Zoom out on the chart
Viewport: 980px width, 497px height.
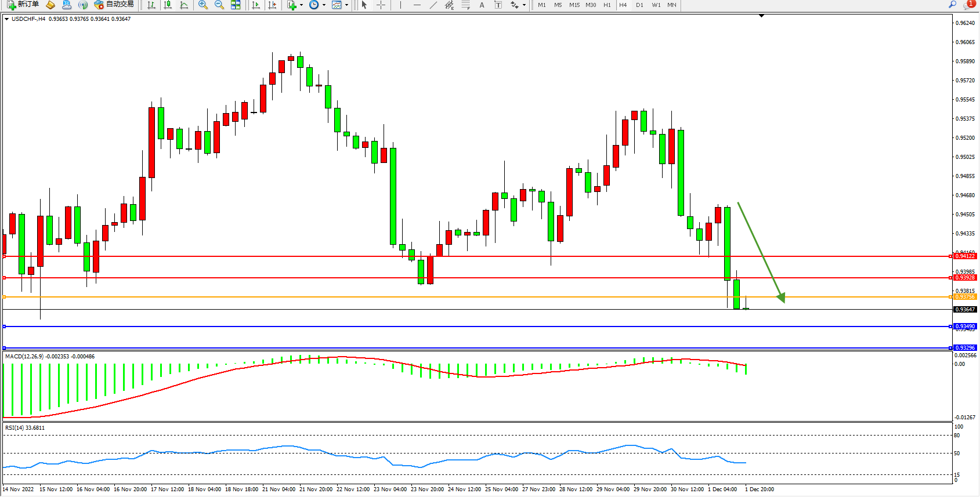(x=219, y=5)
